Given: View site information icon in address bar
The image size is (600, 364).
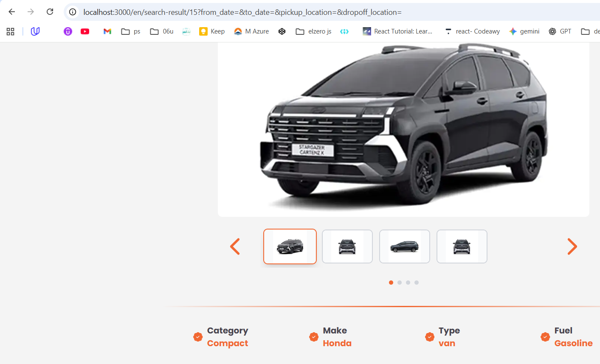Looking at the screenshot, I should [73, 12].
